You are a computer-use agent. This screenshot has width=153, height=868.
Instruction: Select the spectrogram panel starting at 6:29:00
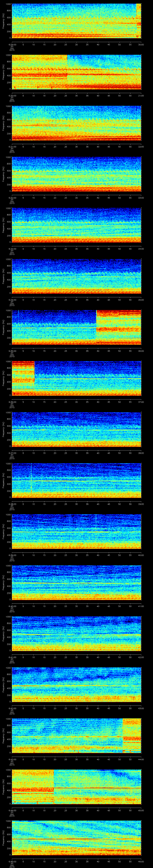76,21
